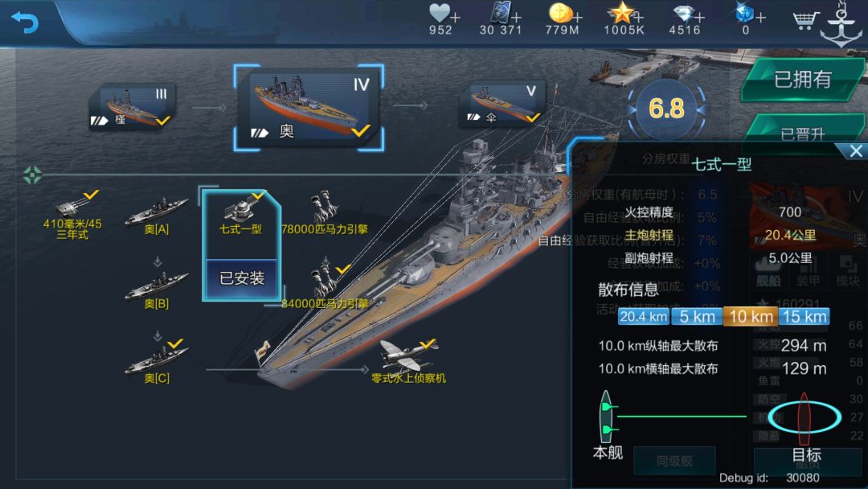Click the crosshair icon near the module tree
The height and width of the screenshot is (489, 868).
coord(32,175)
